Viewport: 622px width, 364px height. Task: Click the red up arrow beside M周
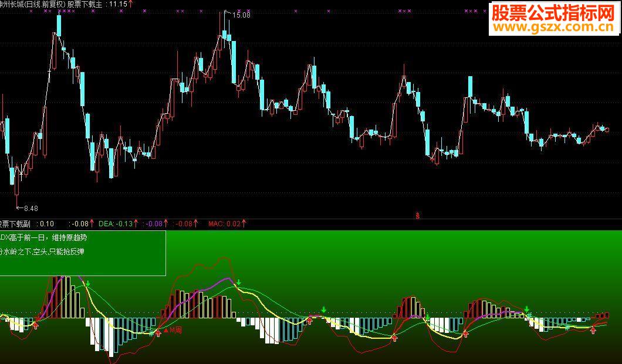coord(158,333)
